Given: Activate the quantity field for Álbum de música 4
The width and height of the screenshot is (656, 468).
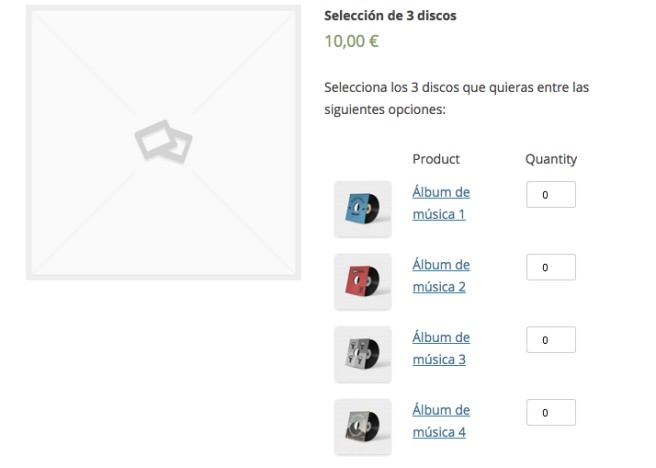Looking at the screenshot, I should tap(551, 413).
